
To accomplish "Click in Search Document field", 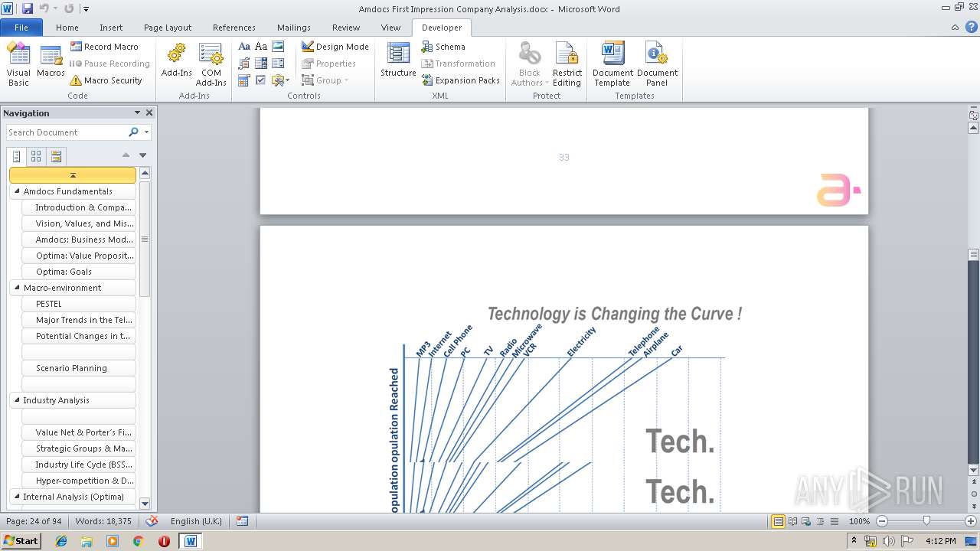I will (67, 132).
